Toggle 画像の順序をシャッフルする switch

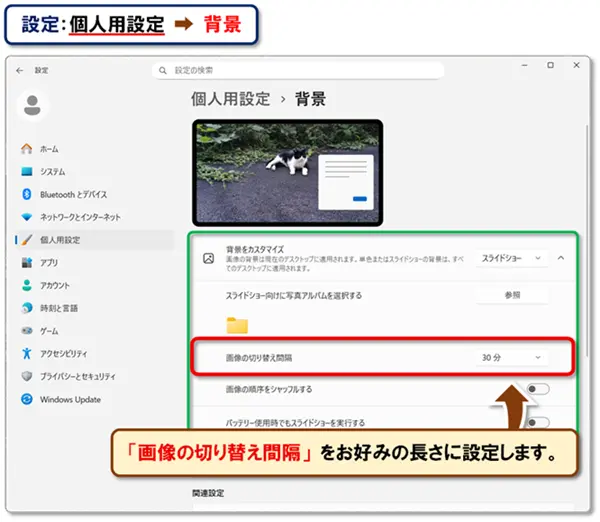click(538, 389)
